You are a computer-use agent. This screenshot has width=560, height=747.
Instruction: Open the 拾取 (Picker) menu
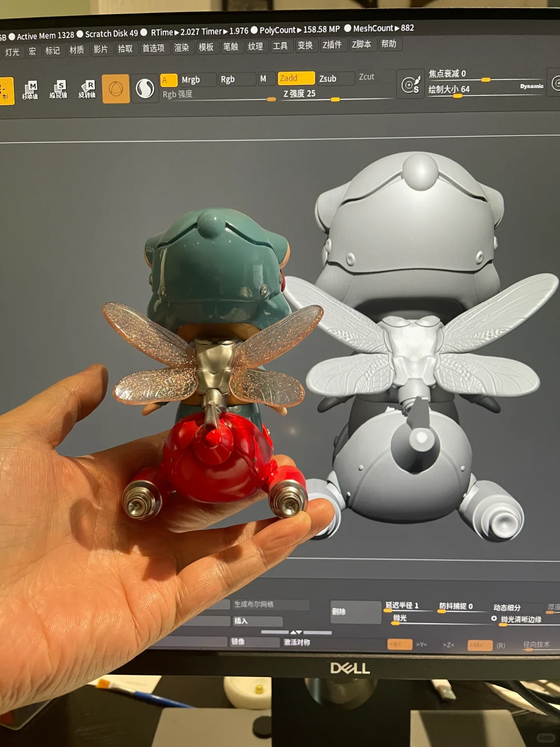click(x=125, y=49)
